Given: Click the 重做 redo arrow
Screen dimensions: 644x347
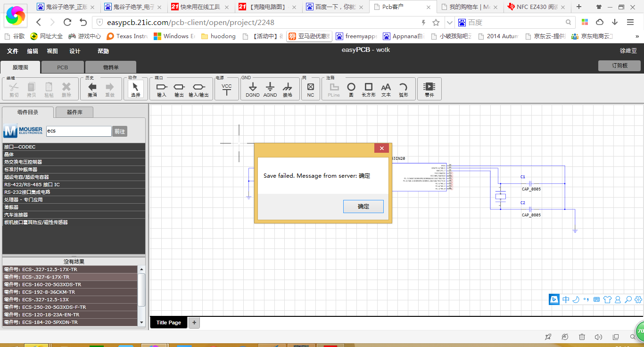Looking at the screenshot, I should coord(110,89).
